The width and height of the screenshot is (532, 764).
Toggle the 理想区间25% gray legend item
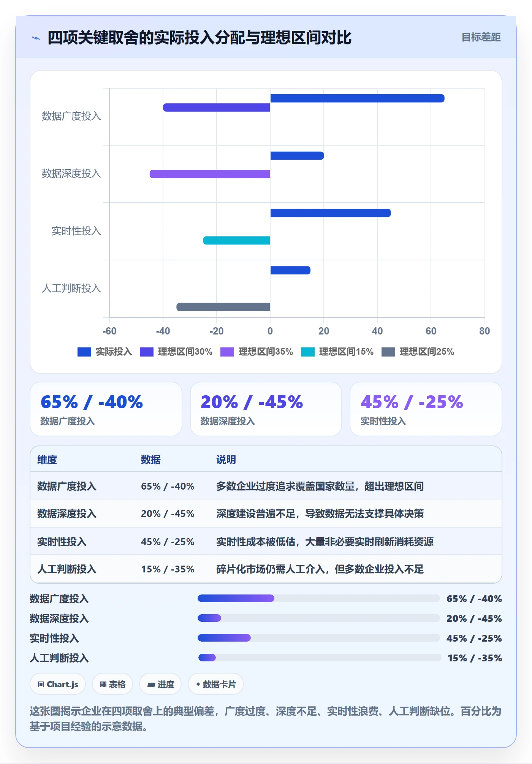418,352
